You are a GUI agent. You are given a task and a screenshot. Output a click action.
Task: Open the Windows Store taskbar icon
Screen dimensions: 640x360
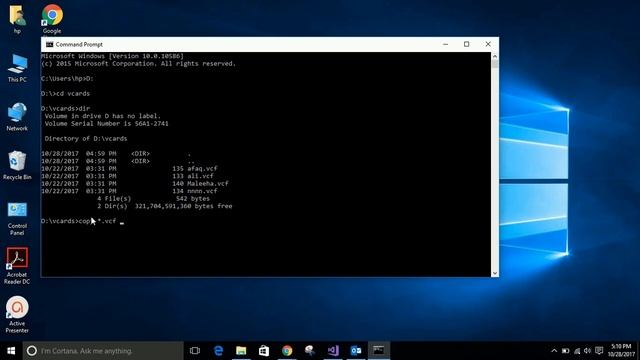[x=264, y=351]
